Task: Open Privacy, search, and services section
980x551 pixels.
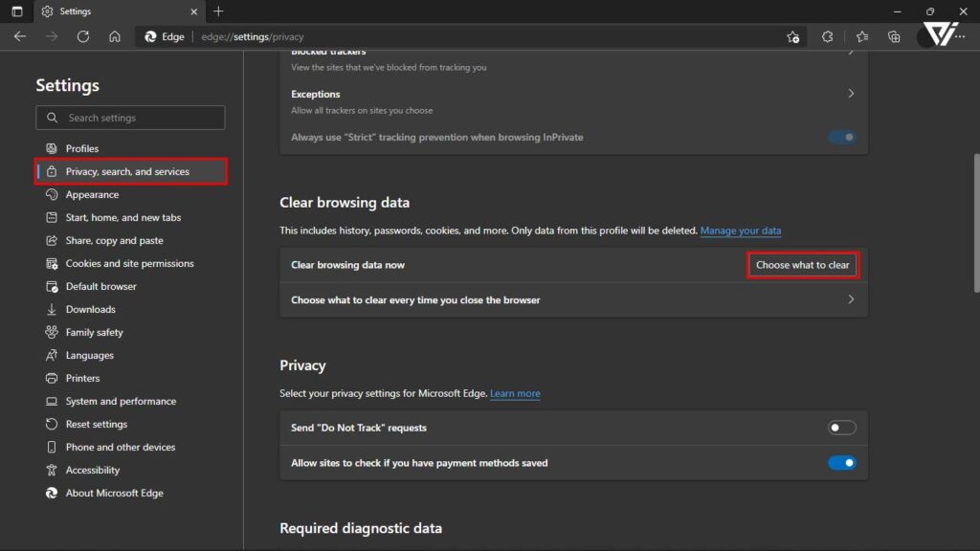Action: [131, 172]
